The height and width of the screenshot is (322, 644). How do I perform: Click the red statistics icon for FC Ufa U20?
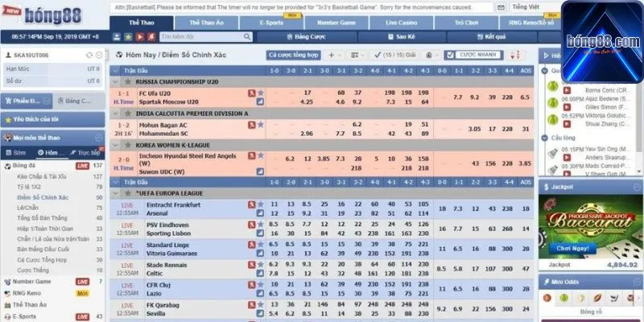(x=252, y=93)
